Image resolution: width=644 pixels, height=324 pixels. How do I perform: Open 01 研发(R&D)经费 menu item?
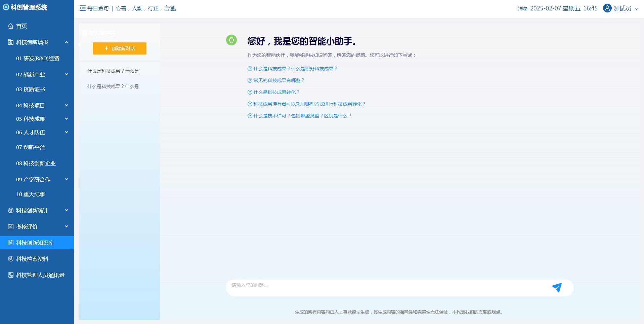click(x=38, y=58)
